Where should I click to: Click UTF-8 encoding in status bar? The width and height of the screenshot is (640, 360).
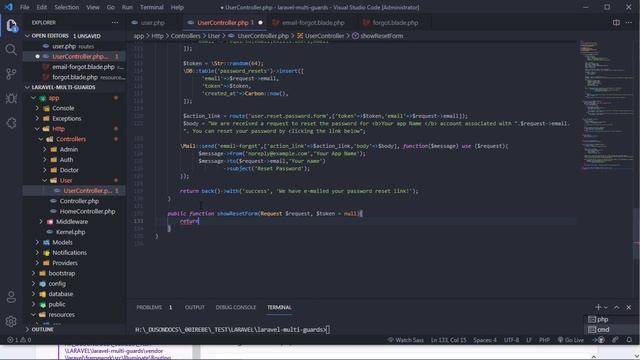[x=511, y=340]
